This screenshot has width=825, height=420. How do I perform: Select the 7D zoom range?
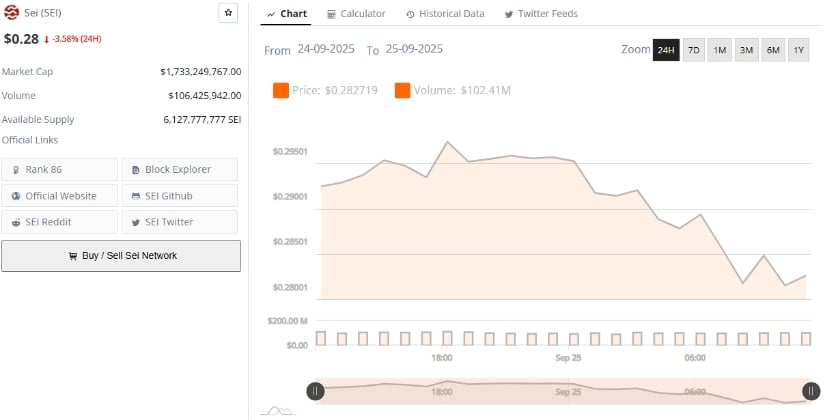tap(694, 50)
